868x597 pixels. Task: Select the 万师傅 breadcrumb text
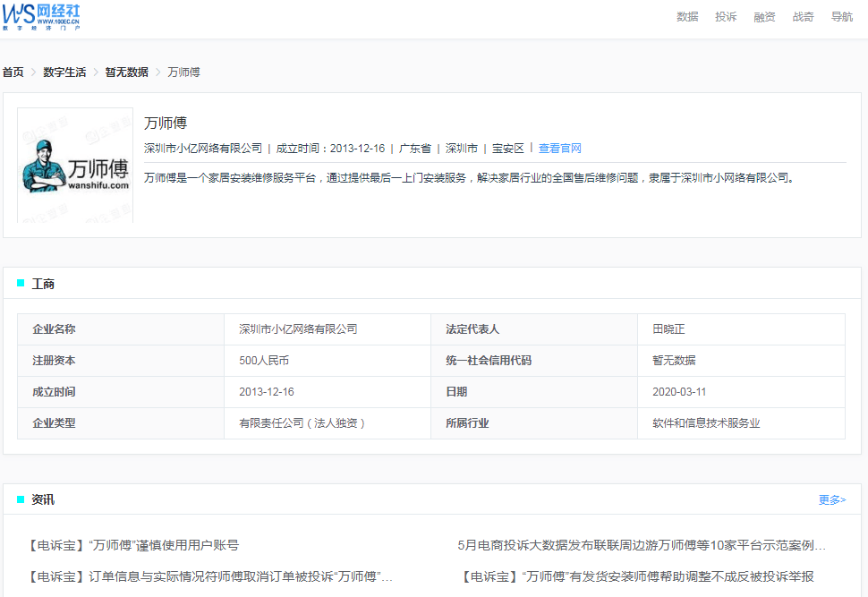[183, 72]
